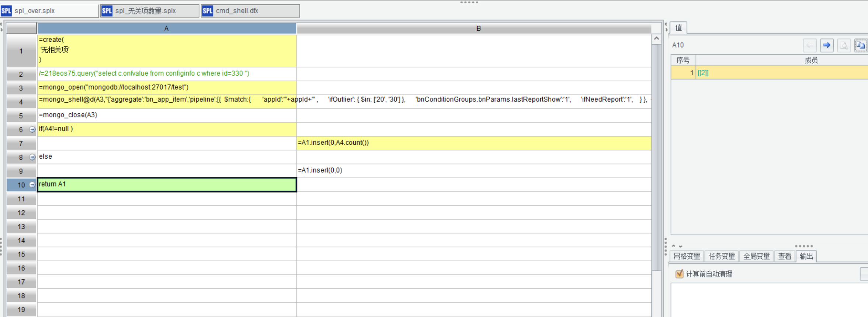
Task: Open the 网格变量 tab
Action: (x=687, y=256)
